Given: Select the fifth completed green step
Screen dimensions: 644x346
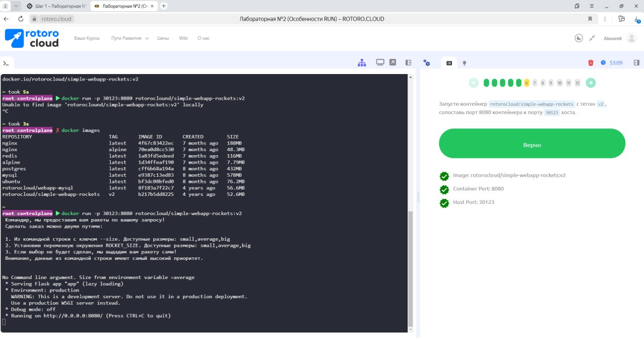Looking at the screenshot, I should click(x=519, y=83).
